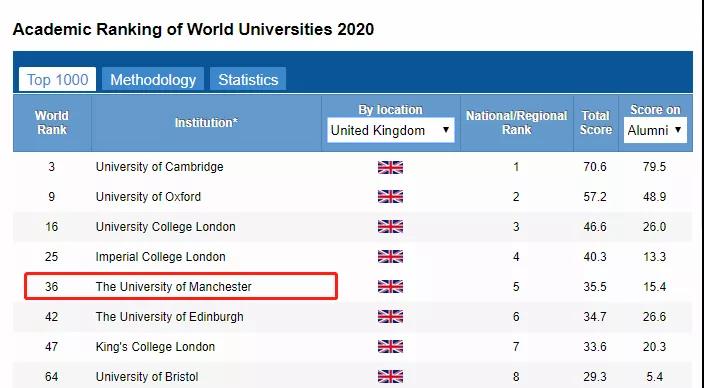
Task: Click the UK flag in Edinburgh row
Action: pos(390,317)
